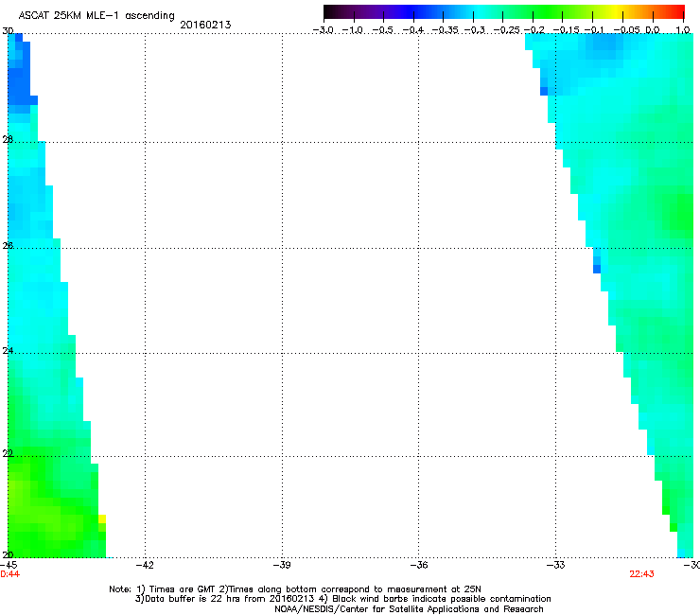
Task: Click the color bar label -0.4
Action: tap(412, 30)
